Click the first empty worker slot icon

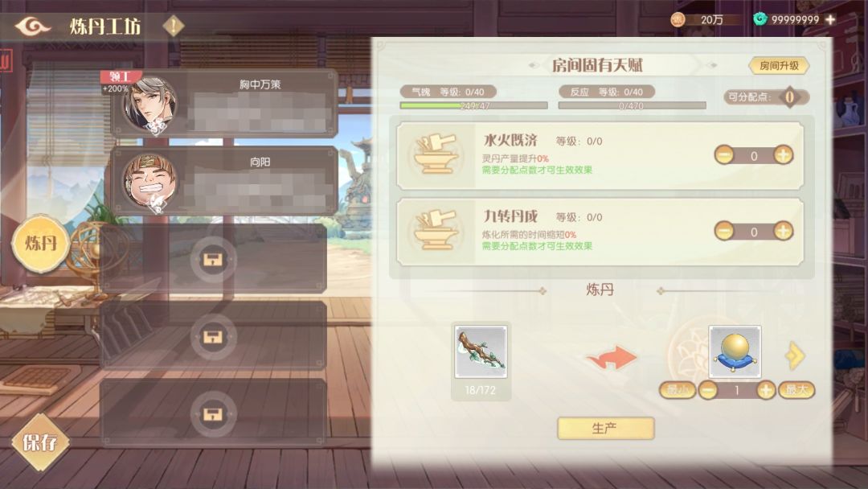coord(212,259)
